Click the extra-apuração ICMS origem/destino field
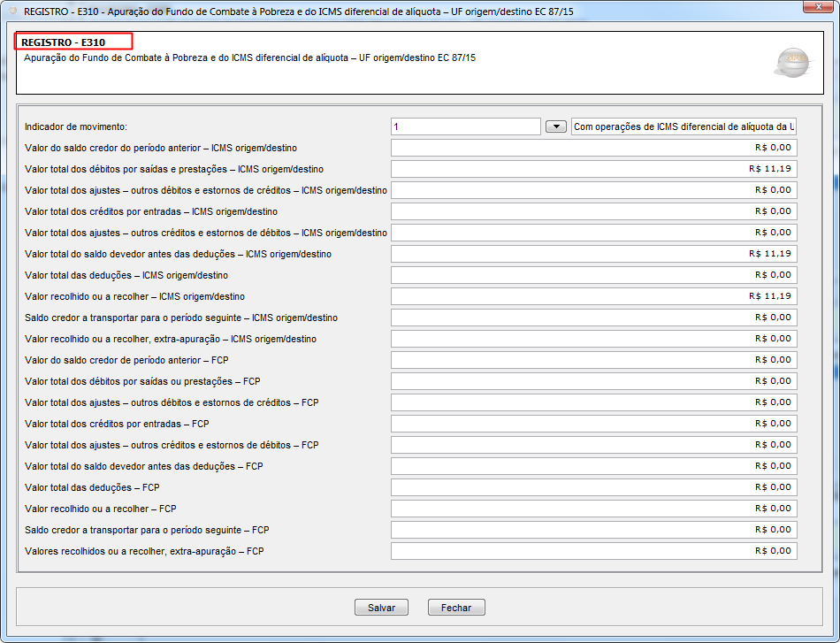The width and height of the screenshot is (840, 643). click(x=593, y=339)
